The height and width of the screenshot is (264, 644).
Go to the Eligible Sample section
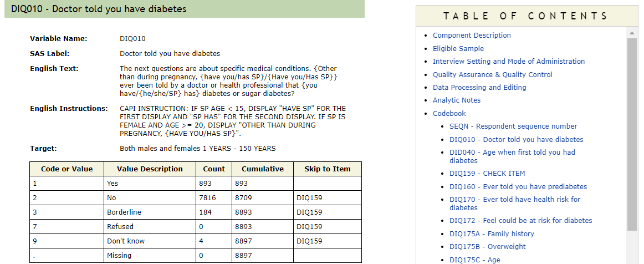[458, 49]
